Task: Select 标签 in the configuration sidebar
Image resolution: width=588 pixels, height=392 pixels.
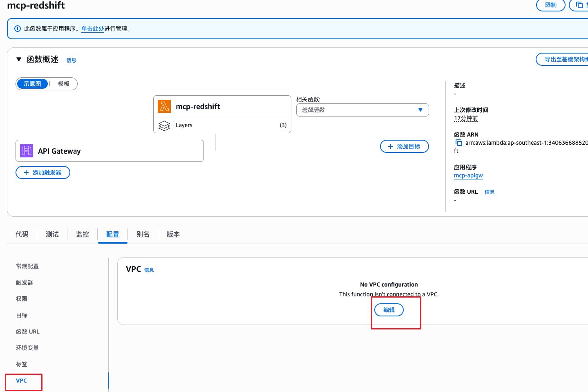Action: pos(22,364)
